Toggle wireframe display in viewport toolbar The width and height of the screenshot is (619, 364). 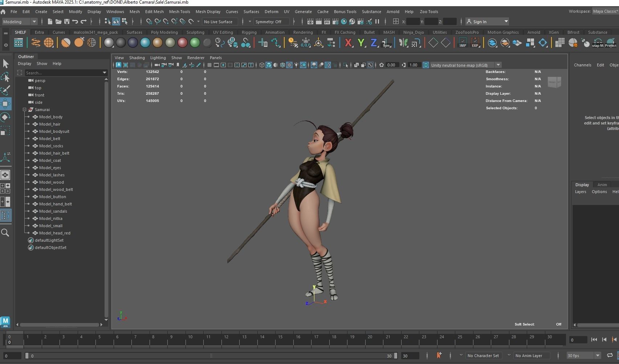[262, 65]
